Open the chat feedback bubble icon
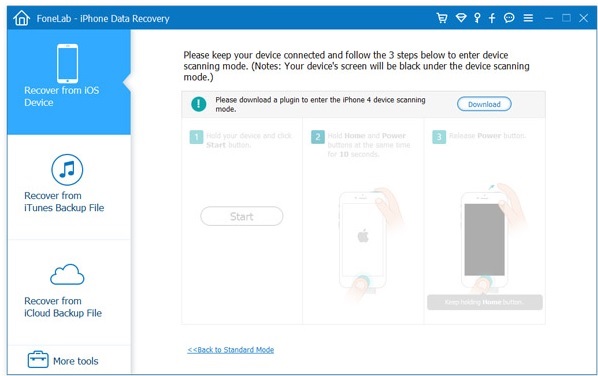Screen dimensions: 598x376 point(509,18)
